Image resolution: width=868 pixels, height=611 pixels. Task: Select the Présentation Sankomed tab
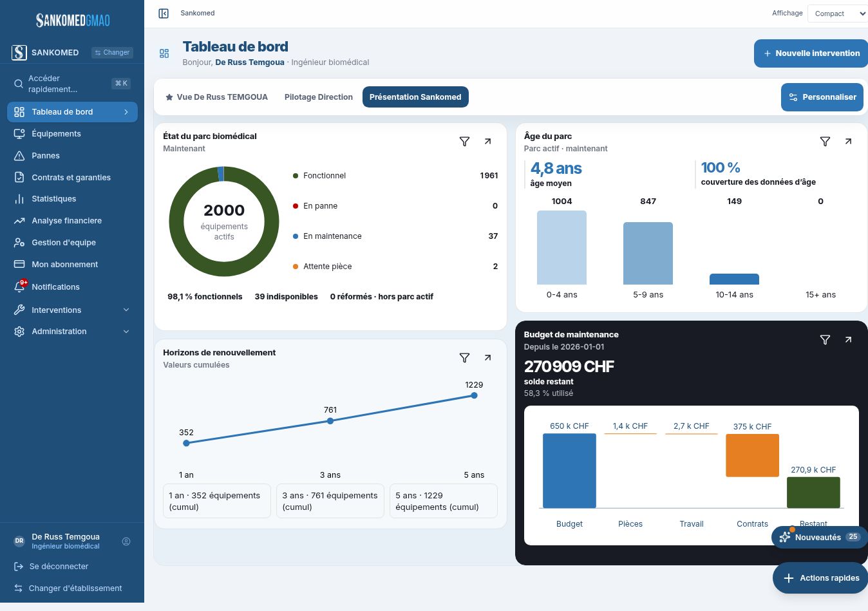coord(415,97)
